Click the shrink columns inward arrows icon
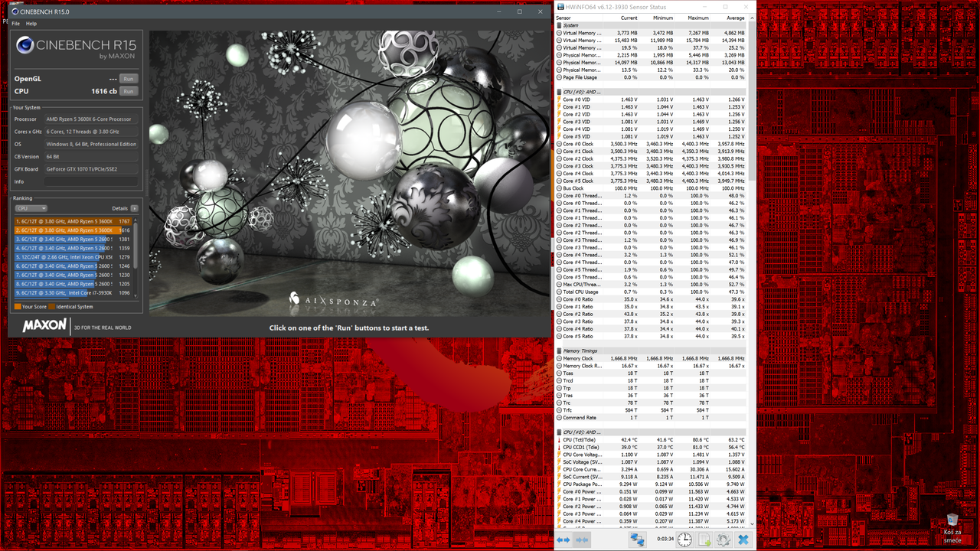 (582, 540)
